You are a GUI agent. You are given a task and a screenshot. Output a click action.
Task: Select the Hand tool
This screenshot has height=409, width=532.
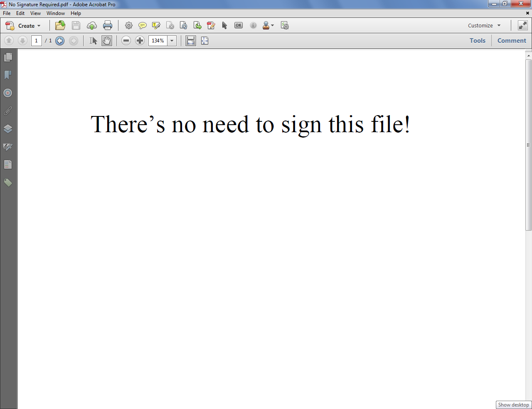(107, 40)
